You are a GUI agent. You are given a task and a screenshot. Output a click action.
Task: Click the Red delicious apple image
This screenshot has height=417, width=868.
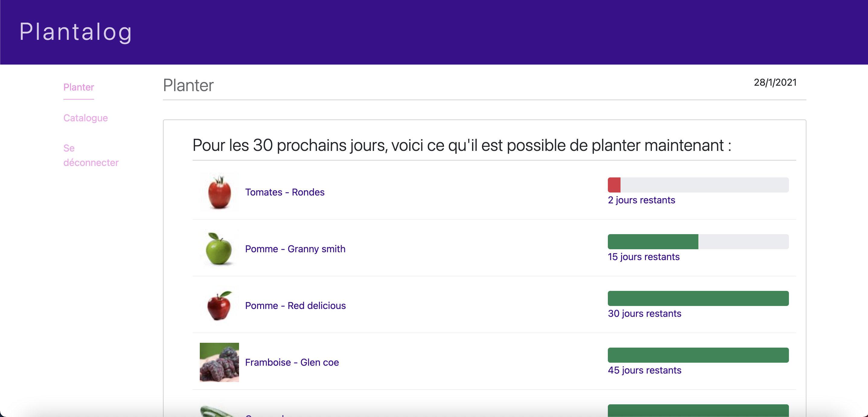pos(219,305)
